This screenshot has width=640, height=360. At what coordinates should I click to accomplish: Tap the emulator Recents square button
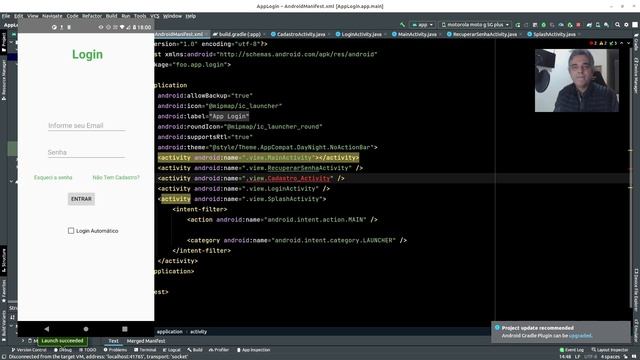click(125, 329)
